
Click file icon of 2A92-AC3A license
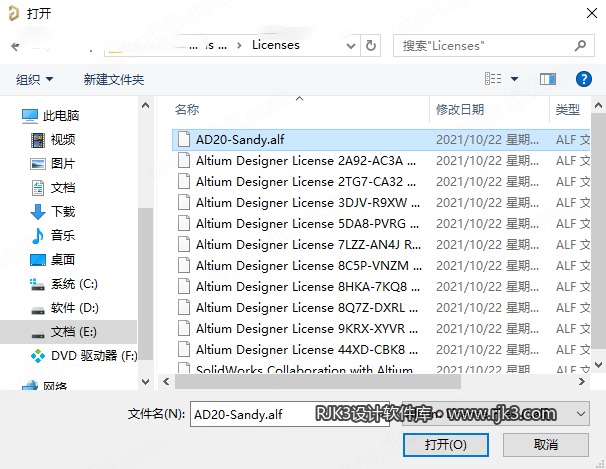[x=184, y=160]
